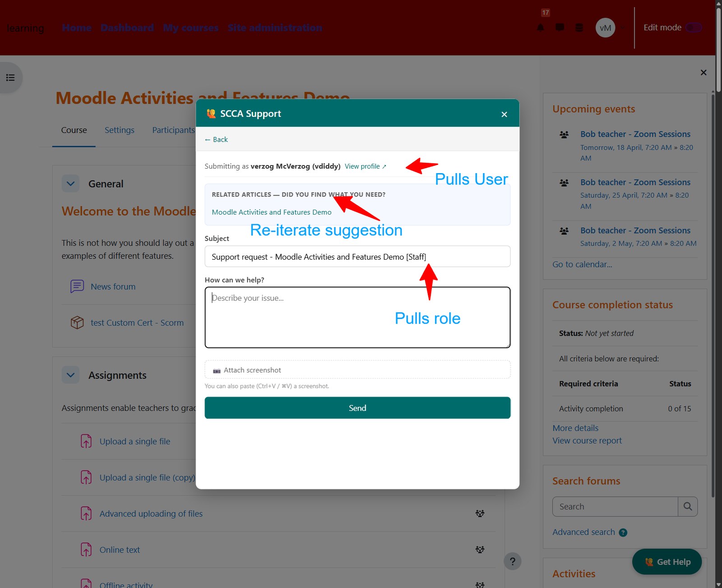Open Dashboard in the top navigation
The width and height of the screenshot is (722, 588).
[x=127, y=28]
